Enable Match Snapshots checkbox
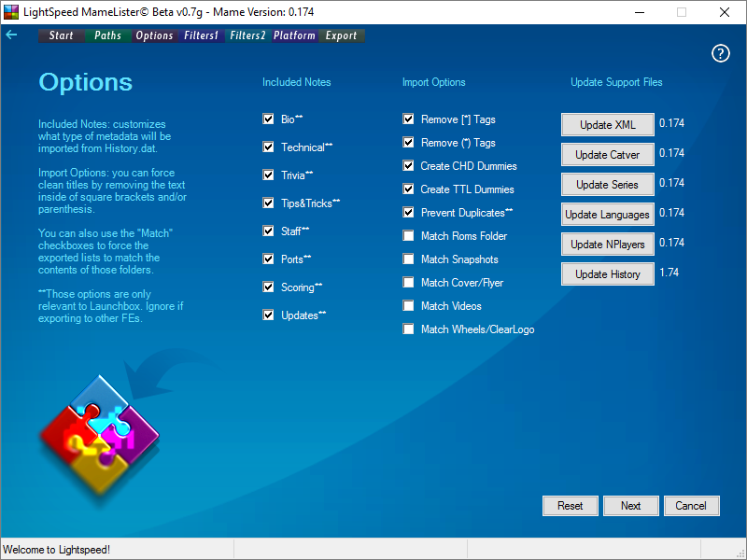Image resolution: width=747 pixels, height=560 pixels. coord(408,259)
